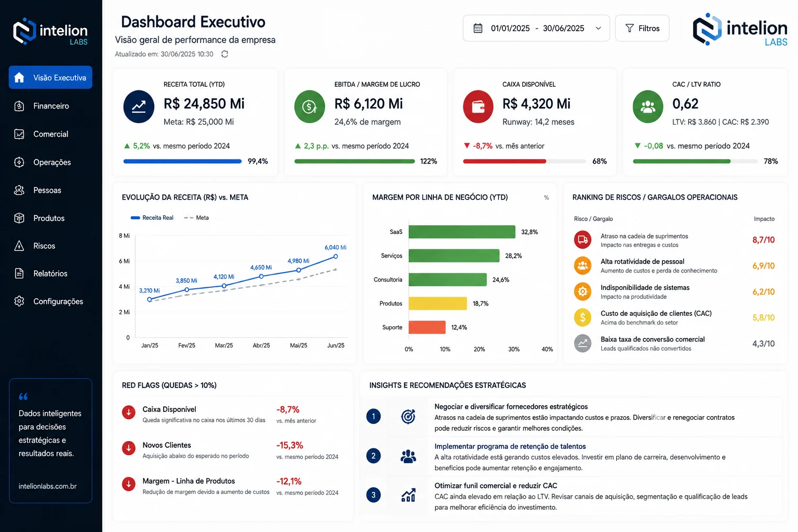Screen dimensions: 798x532
Task: Click the 30/06/2025 end date field
Action: point(564,28)
